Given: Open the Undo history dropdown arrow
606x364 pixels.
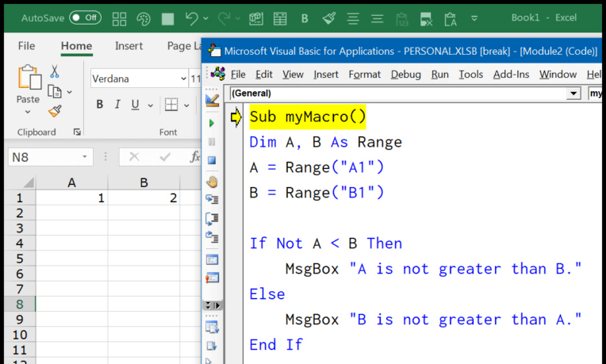Looking at the screenshot, I should point(206,18).
